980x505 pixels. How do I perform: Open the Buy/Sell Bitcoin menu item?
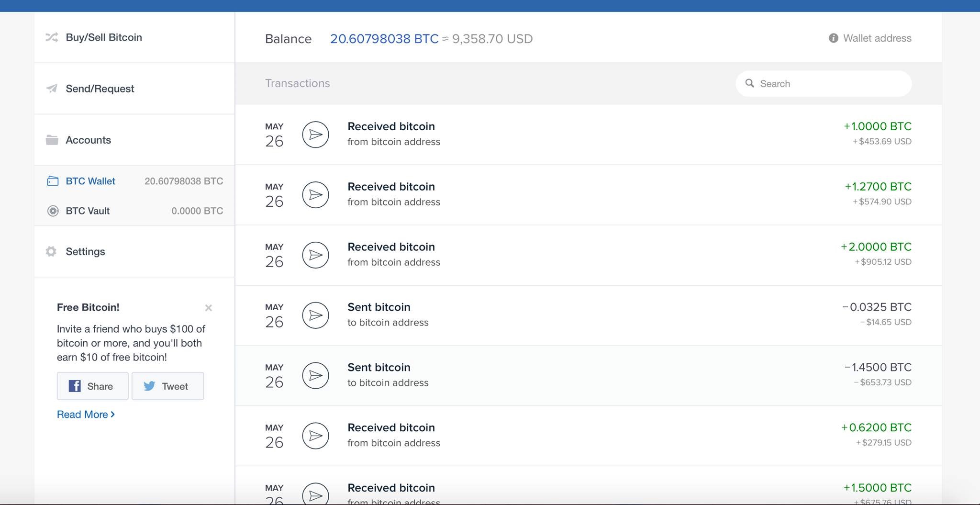click(104, 37)
